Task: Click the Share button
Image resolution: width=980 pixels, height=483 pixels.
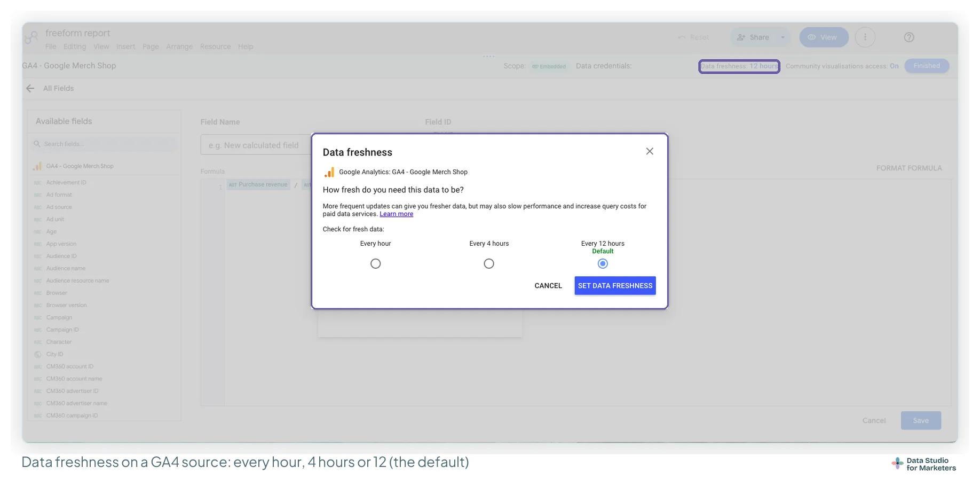Action: 753,37
